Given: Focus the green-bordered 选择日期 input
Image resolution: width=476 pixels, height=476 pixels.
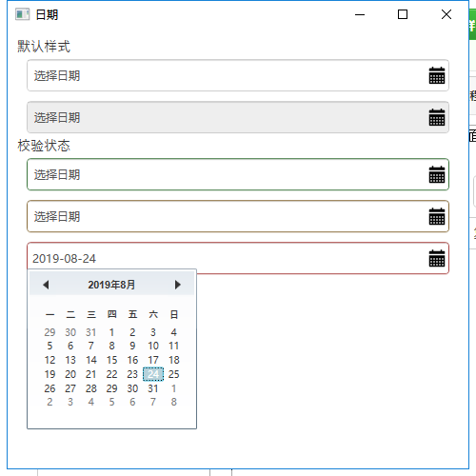Looking at the screenshot, I should point(238,174).
